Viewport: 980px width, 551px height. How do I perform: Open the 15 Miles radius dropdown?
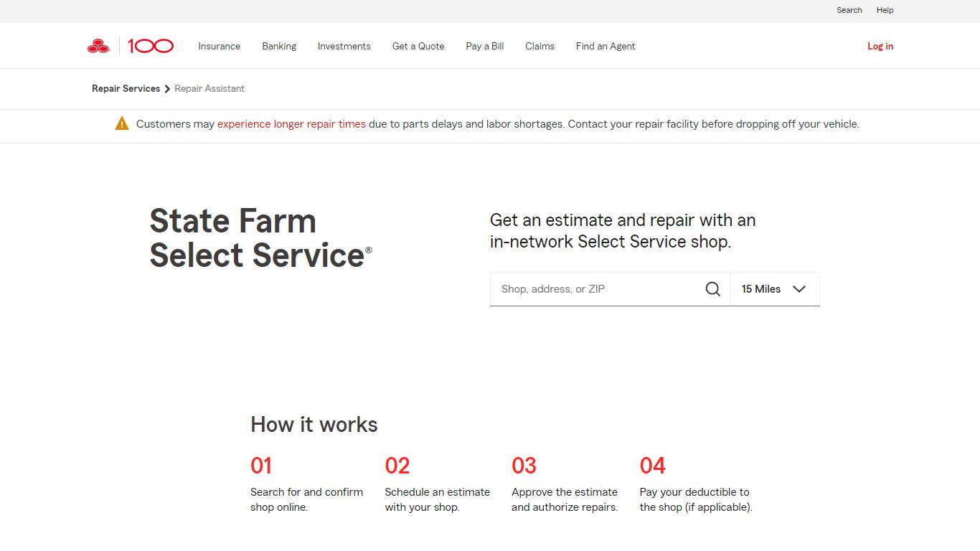pyautogui.click(x=775, y=289)
